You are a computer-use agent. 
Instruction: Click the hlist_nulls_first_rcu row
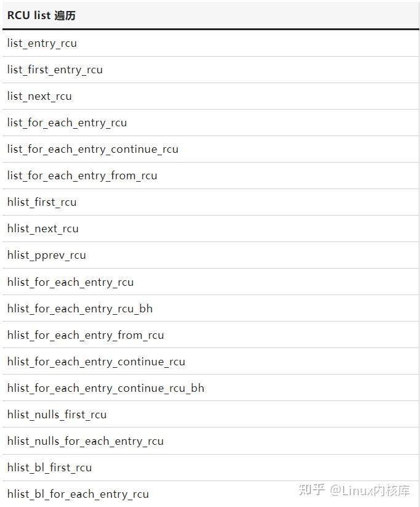(x=57, y=415)
